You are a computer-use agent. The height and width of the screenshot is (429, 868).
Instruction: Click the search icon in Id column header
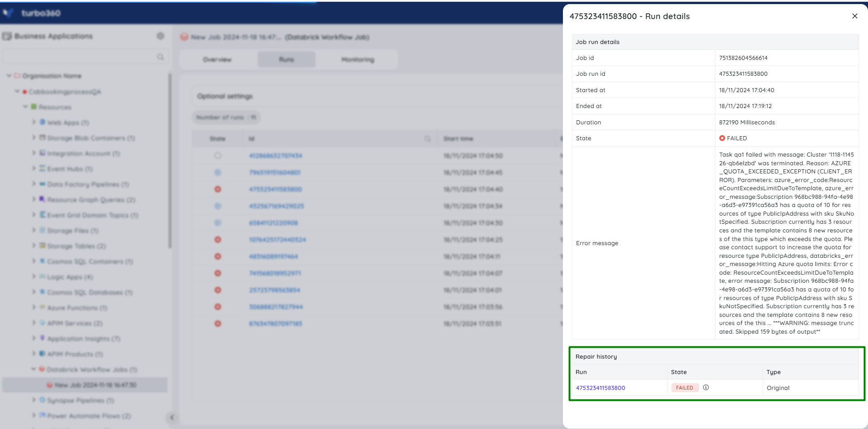427,138
